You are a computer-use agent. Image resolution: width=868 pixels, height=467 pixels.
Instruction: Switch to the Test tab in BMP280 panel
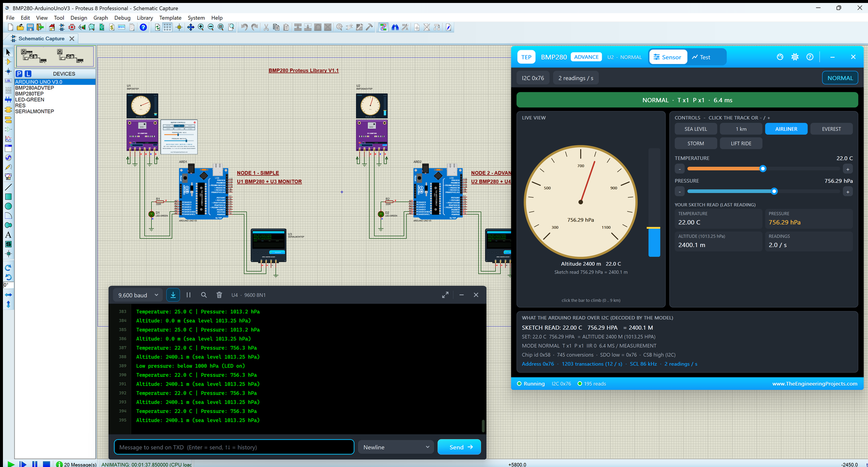pos(701,57)
